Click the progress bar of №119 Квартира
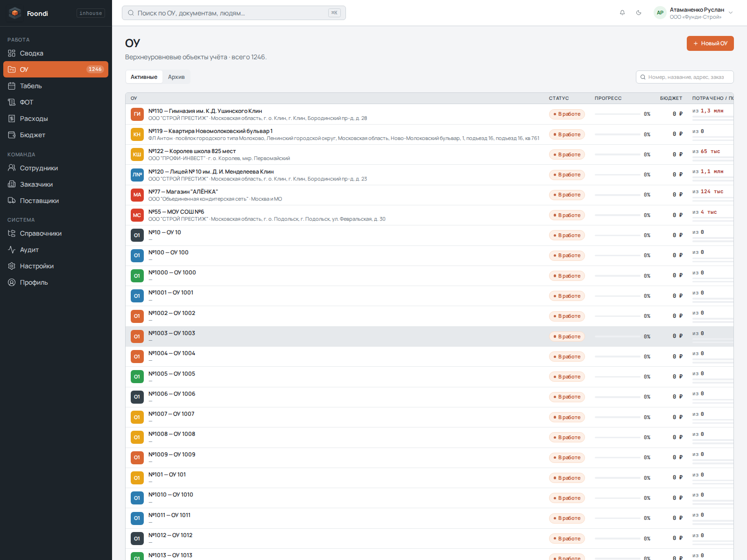Image resolution: width=747 pixels, height=560 pixels. pos(617,134)
